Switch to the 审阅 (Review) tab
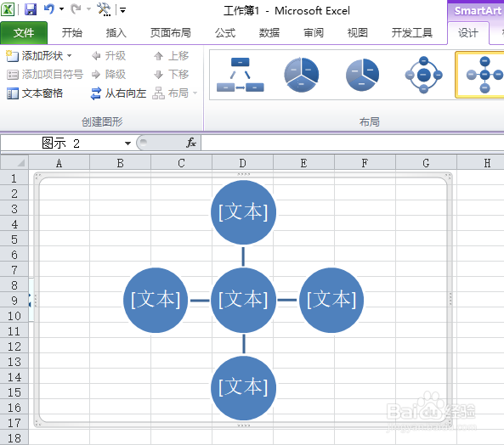Viewport: 504px width, 445px height. click(x=314, y=33)
